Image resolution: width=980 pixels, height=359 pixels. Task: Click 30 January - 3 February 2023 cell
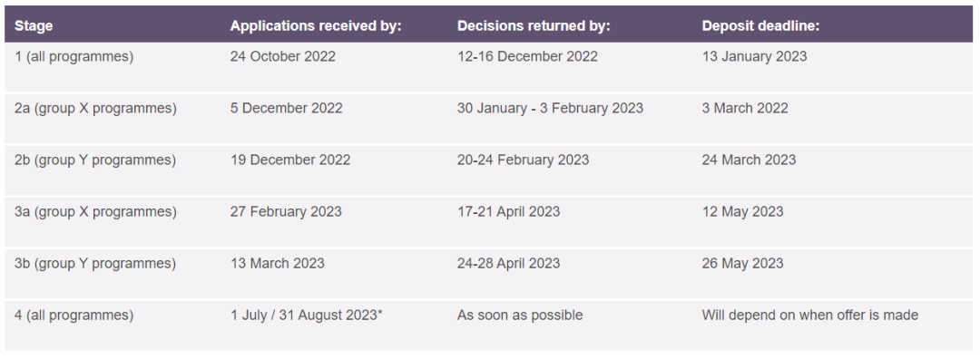point(550,109)
